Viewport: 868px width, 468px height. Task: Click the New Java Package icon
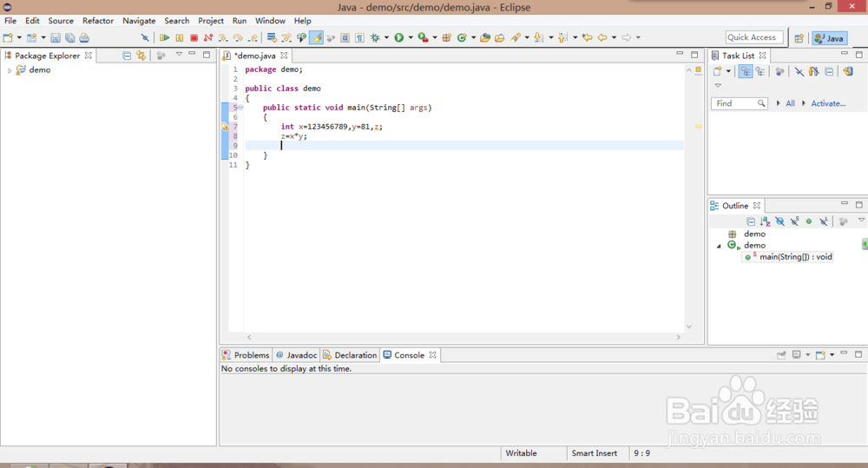click(447, 37)
